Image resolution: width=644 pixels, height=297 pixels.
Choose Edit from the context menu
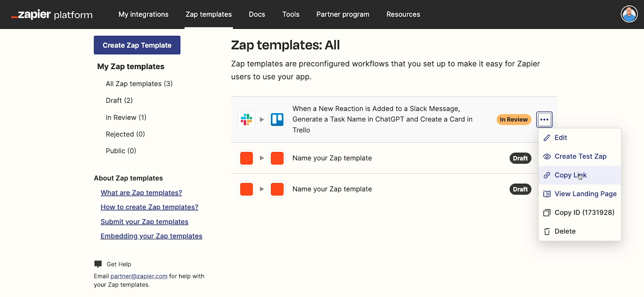pos(580,138)
